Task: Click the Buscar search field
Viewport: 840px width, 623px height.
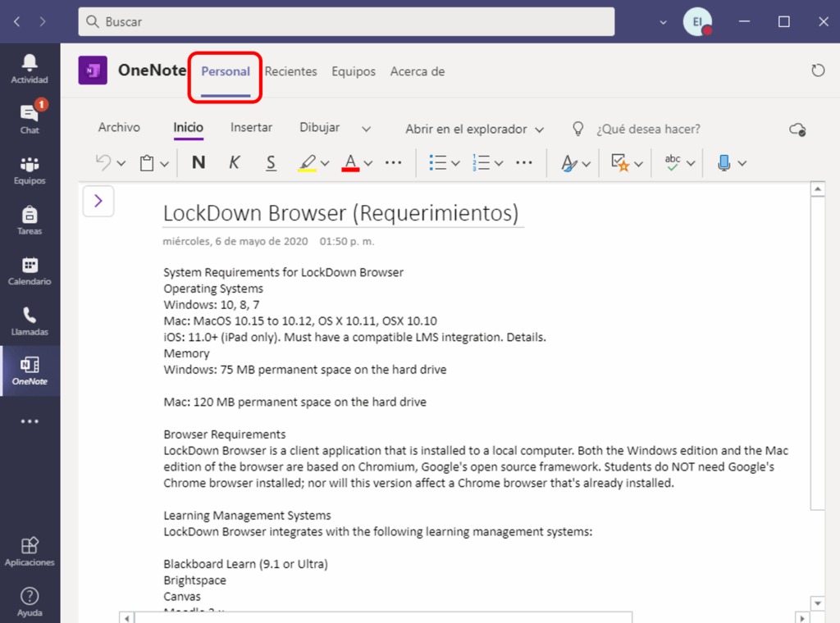Action: [x=346, y=22]
